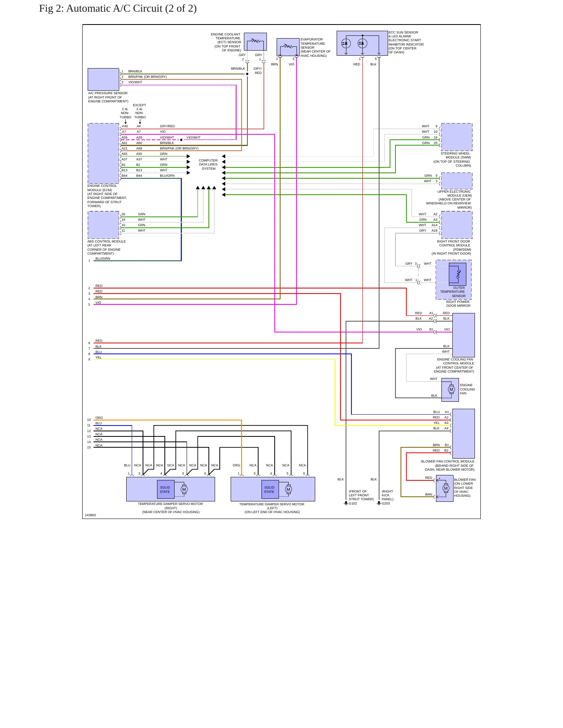The height and width of the screenshot is (728, 563).
Task: Click the Computer Data Lines System label
Action: [x=208, y=165]
